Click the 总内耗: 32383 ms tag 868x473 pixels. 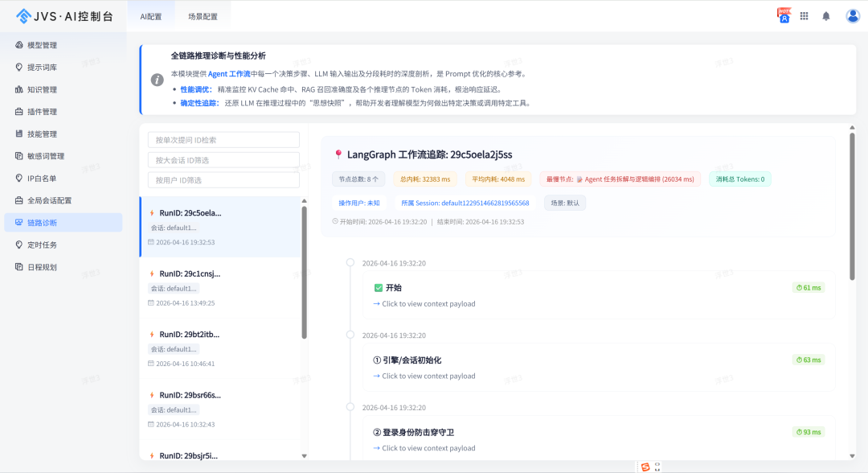(425, 179)
